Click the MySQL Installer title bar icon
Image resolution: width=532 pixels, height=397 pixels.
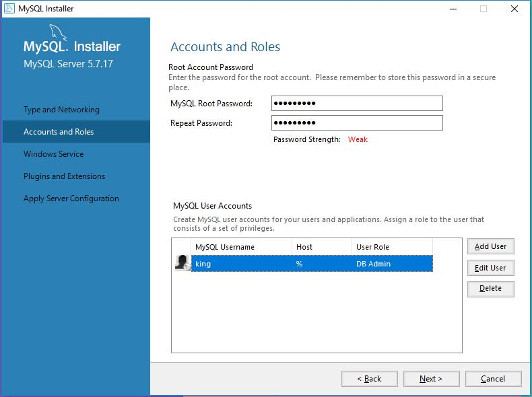tap(9, 9)
